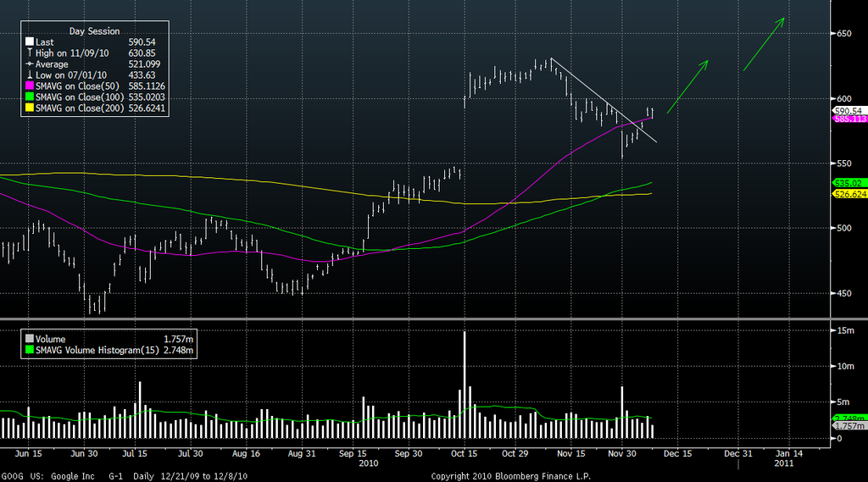Click the Daily 12/21/09 to 12/8/10 range text
The image size is (868, 482).
point(190,476)
